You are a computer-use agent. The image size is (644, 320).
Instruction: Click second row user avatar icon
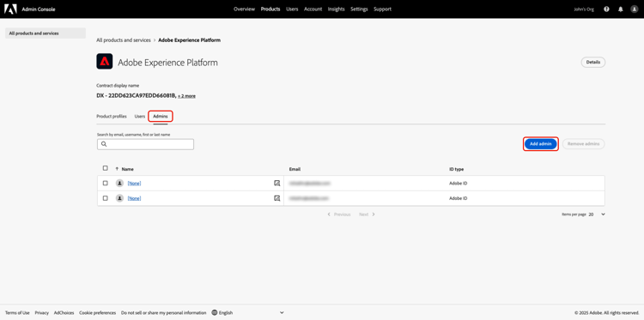[119, 198]
